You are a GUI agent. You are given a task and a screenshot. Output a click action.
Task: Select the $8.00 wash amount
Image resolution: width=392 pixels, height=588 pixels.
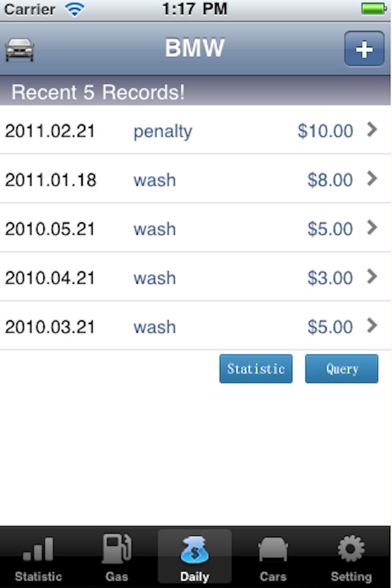coord(330,180)
